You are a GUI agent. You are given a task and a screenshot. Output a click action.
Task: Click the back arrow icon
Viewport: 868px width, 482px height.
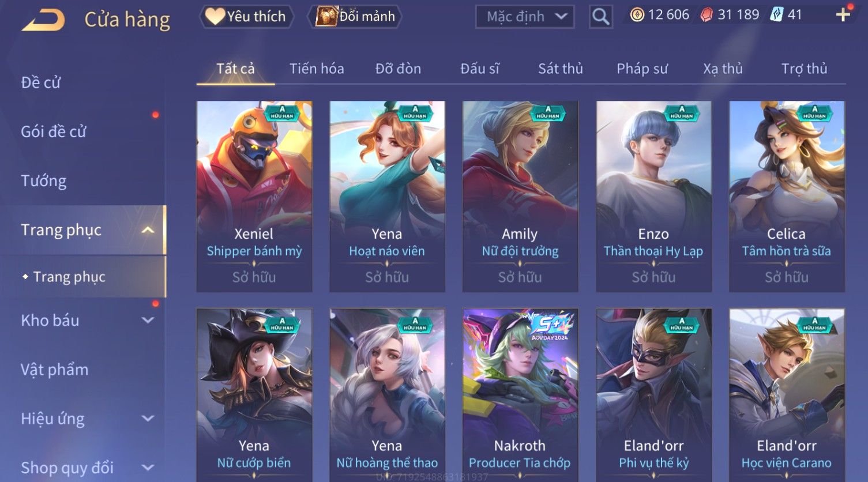pos(43,20)
